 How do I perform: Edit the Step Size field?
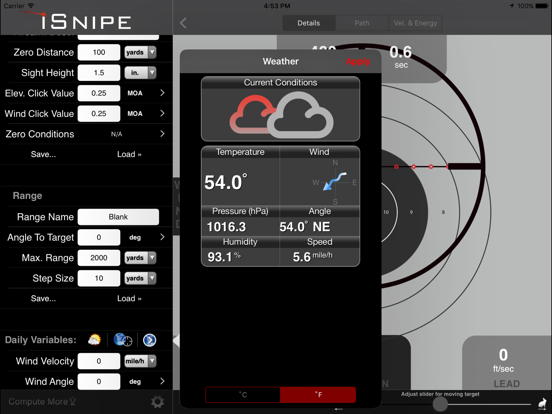[99, 278]
